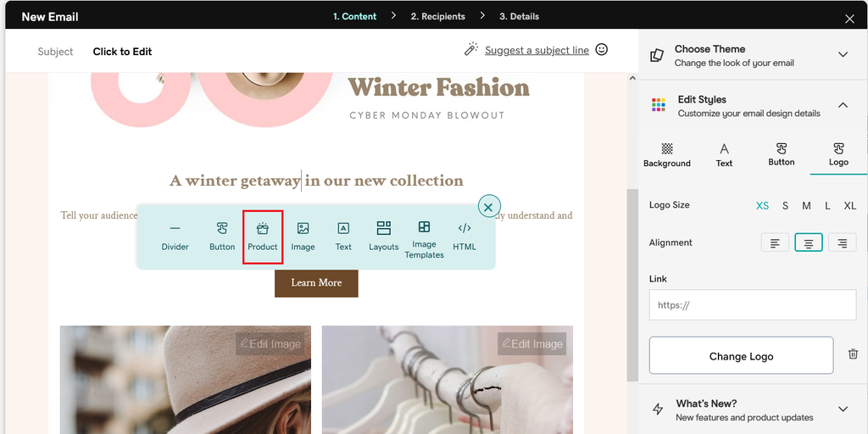
Task: Expand the What's New section
Action: [x=843, y=409]
